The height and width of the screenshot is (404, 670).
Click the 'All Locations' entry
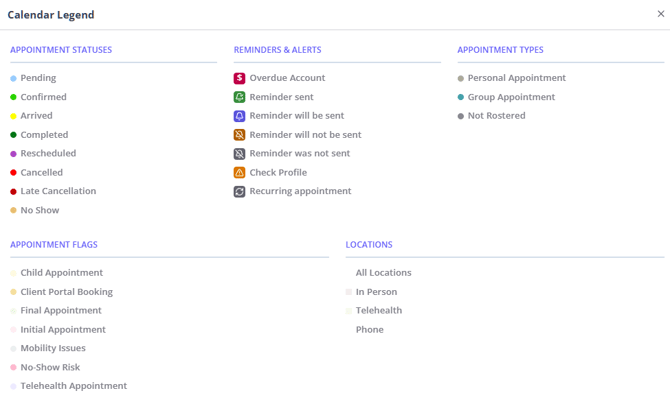(384, 272)
